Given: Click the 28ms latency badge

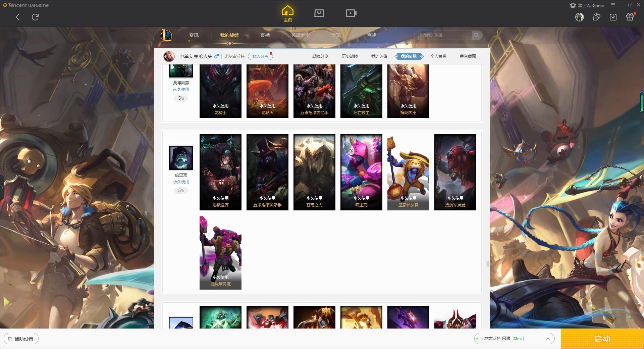Looking at the screenshot, I should coord(518,339).
